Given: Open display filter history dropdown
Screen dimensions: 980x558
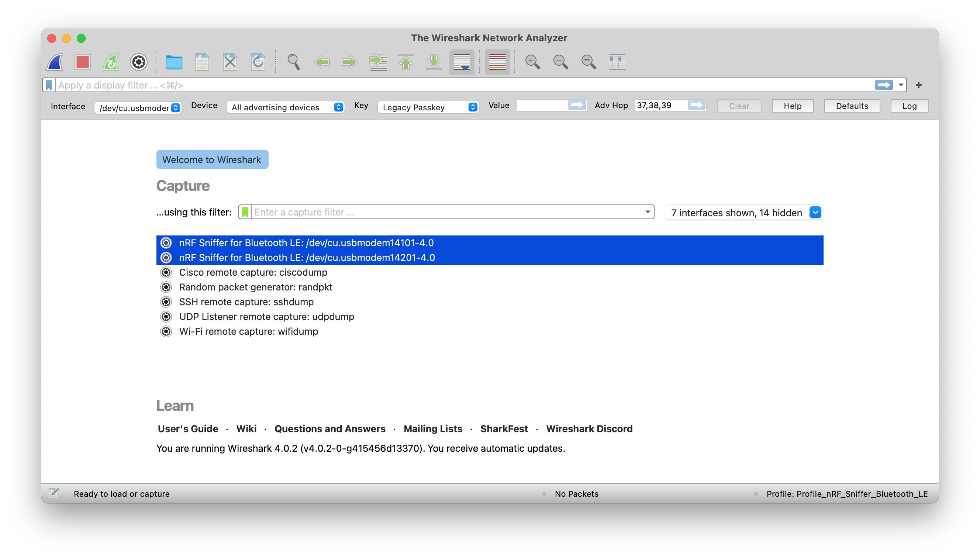Looking at the screenshot, I should tap(901, 85).
